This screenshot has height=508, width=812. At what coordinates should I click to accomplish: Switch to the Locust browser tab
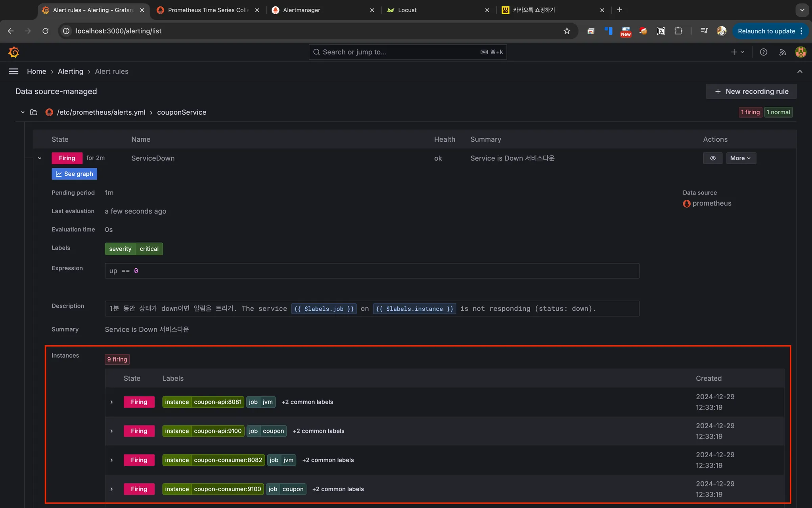coord(407,10)
